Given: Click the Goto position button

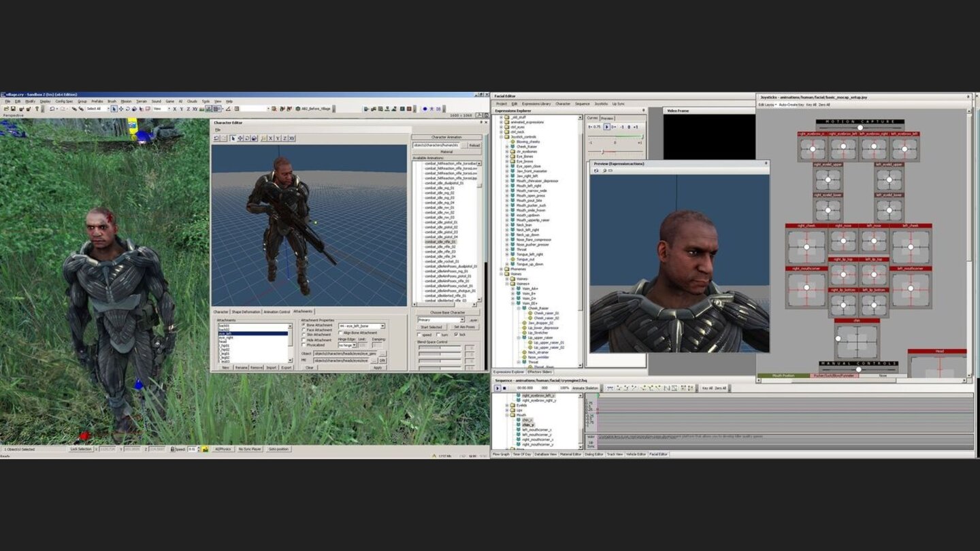Looking at the screenshot, I should [278, 449].
